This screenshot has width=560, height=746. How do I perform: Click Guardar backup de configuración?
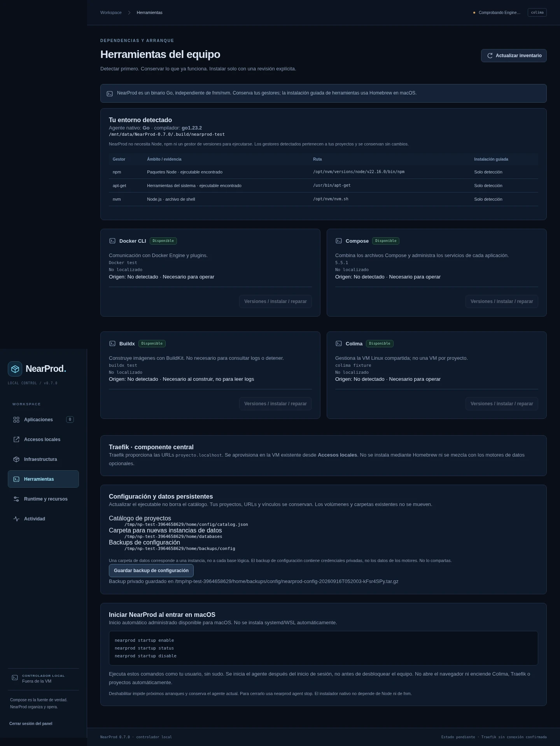coord(151,571)
